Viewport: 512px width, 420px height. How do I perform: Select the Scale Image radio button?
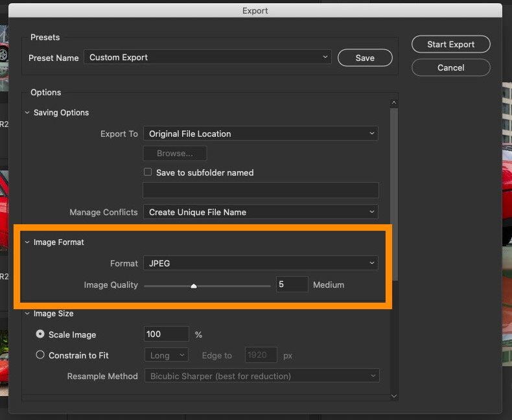click(x=40, y=334)
